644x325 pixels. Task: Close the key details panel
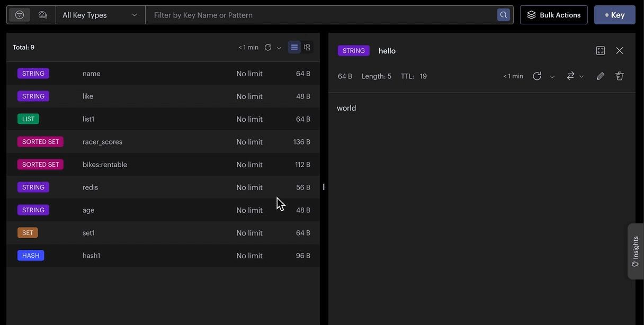click(620, 51)
